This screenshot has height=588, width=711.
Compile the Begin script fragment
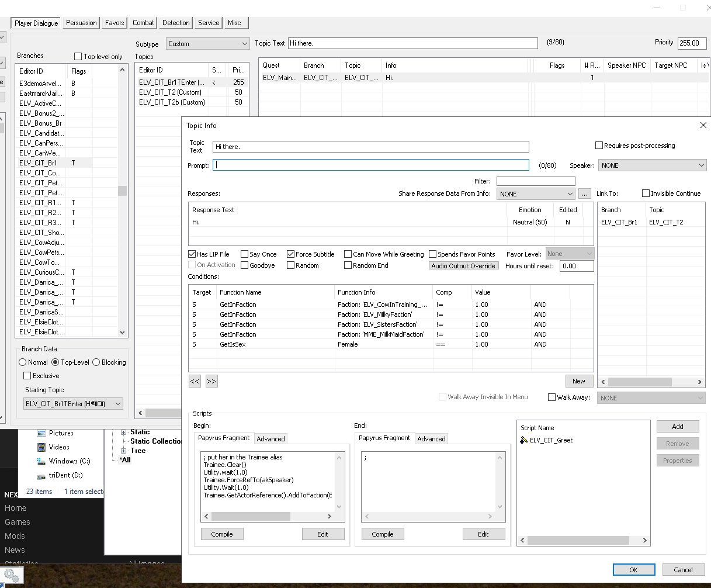coord(222,534)
